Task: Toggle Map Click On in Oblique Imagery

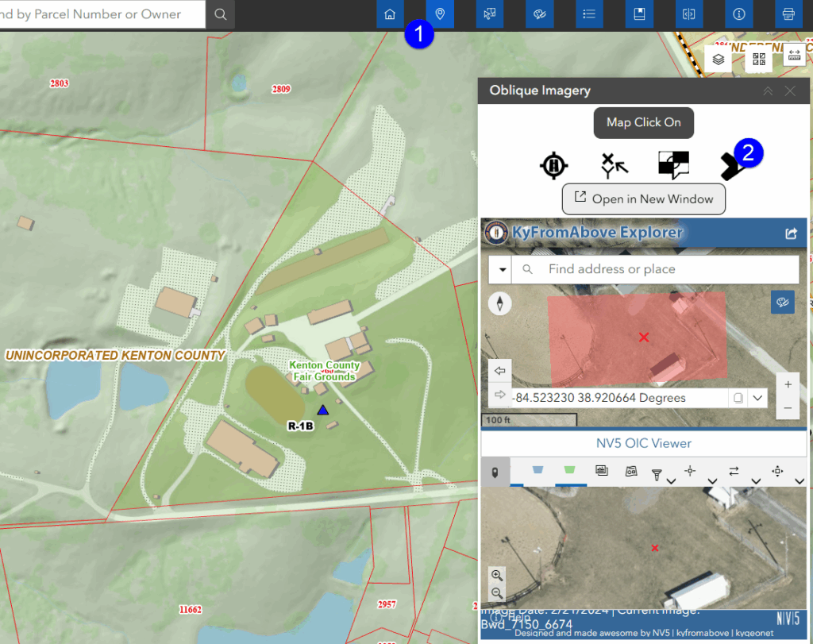Action: click(x=643, y=122)
